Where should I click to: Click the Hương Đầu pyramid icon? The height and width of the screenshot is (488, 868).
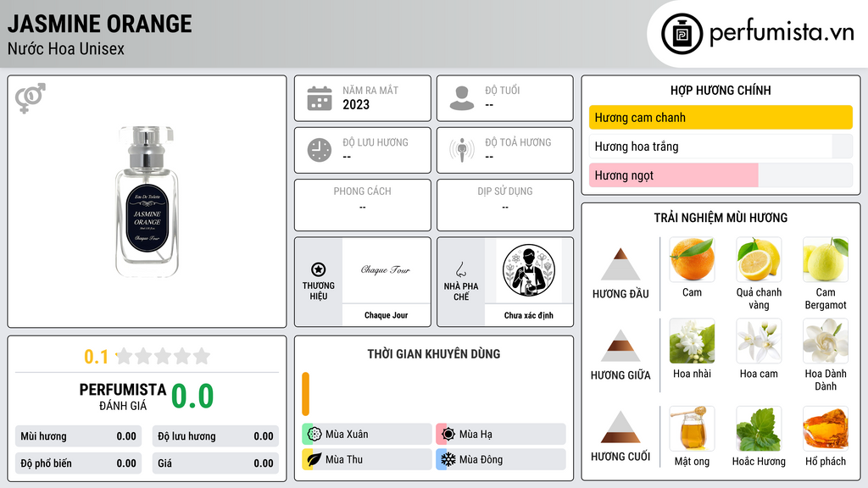tap(620, 264)
